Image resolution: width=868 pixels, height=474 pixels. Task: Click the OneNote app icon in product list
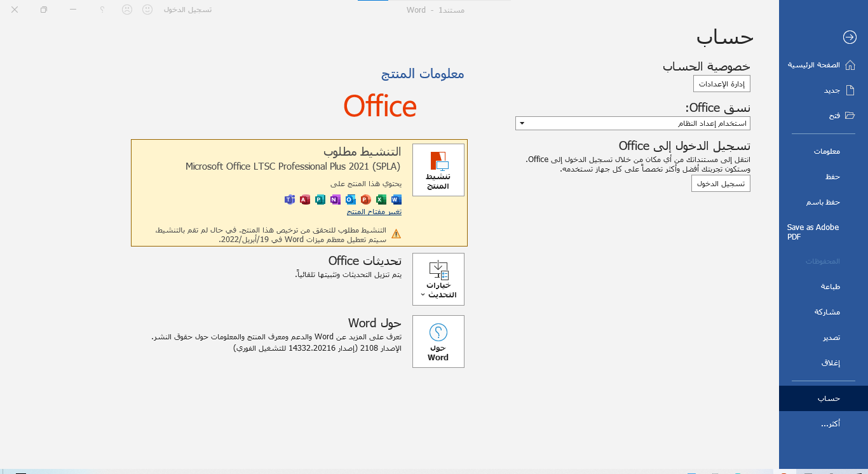point(336,200)
